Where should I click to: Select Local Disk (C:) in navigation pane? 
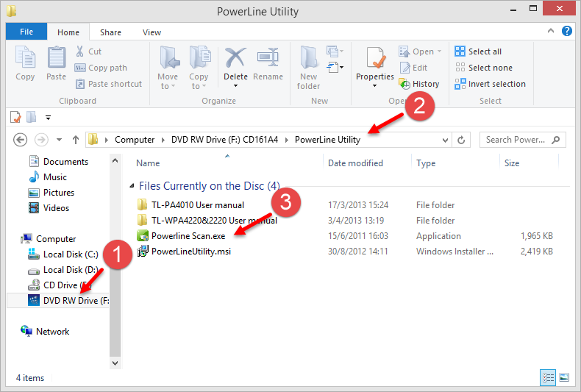pos(63,254)
